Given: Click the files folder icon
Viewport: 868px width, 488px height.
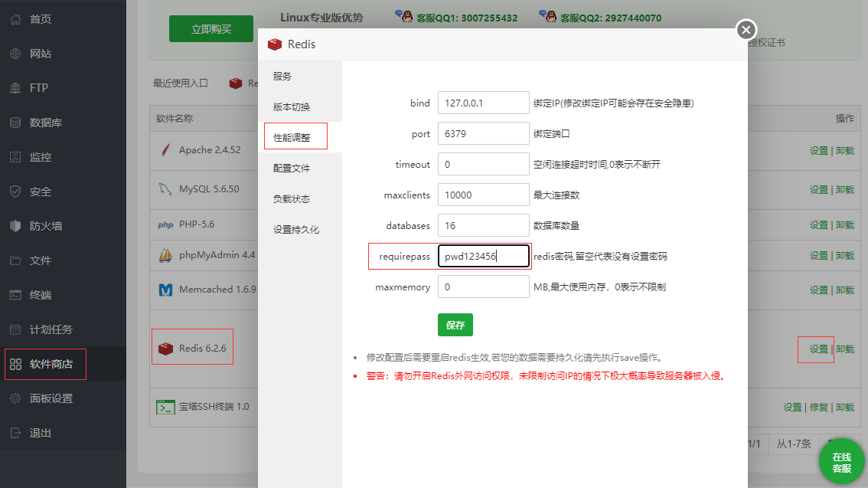Looking at the screenshot, I should click(15, 260).
